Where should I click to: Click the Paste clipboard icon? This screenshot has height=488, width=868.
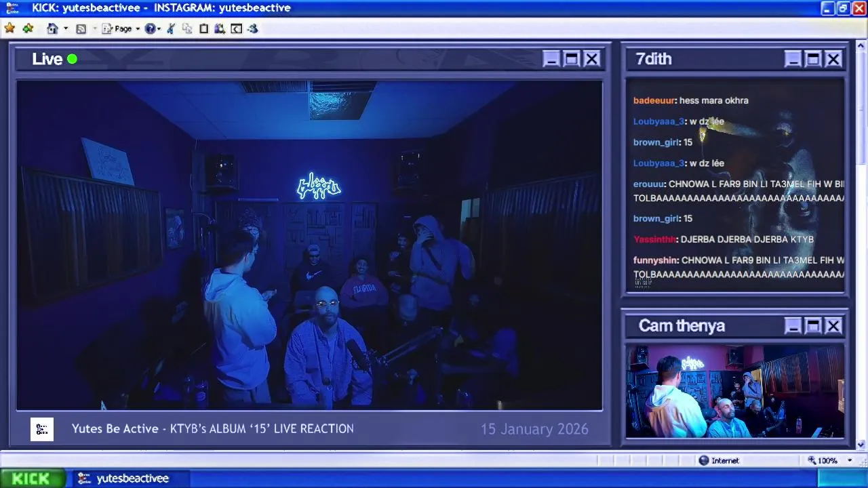(x=203, y=28)
